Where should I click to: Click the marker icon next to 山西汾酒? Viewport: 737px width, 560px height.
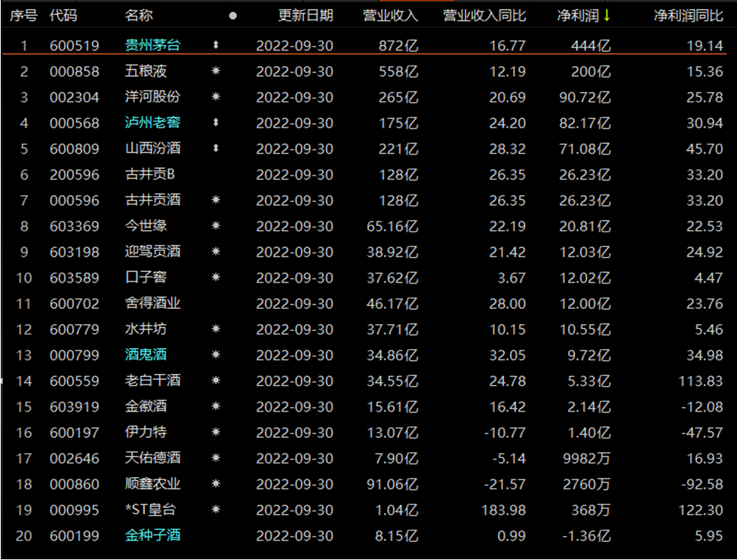pyautogui.click(x=216, y=148)
